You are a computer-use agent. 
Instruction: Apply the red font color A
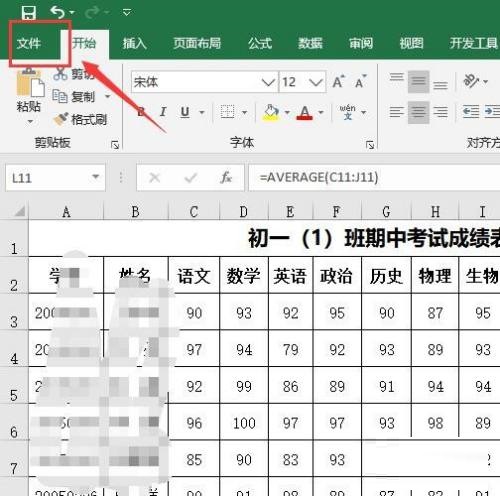[305, 113]
